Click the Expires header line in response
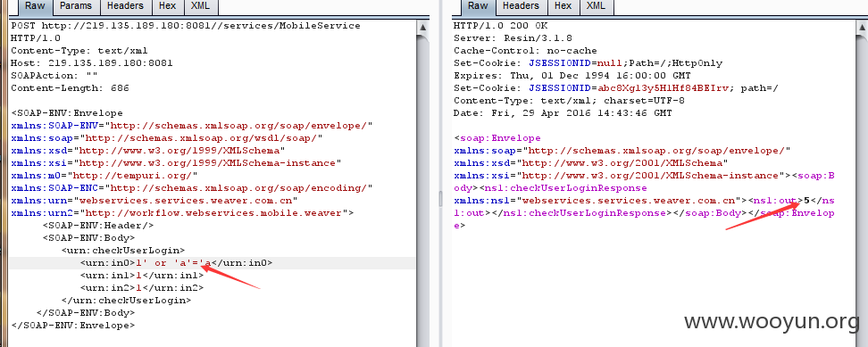This screenshot has height=347, width=868. [572, 75]
